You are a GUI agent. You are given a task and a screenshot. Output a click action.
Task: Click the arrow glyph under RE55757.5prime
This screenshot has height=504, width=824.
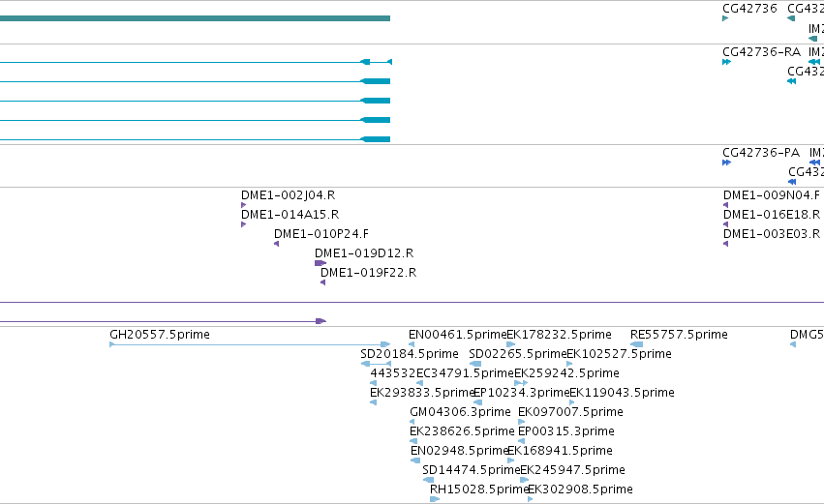pyautogui.click(x=636, y=344)
